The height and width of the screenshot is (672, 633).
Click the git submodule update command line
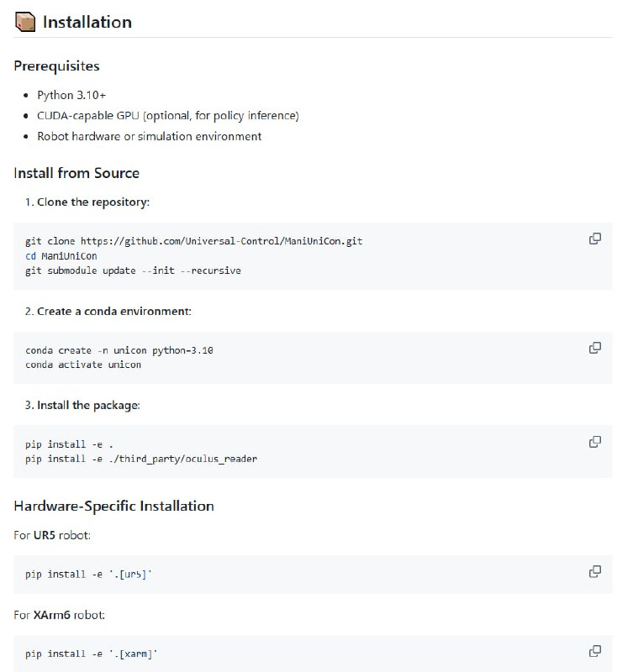tap(133, 270)
